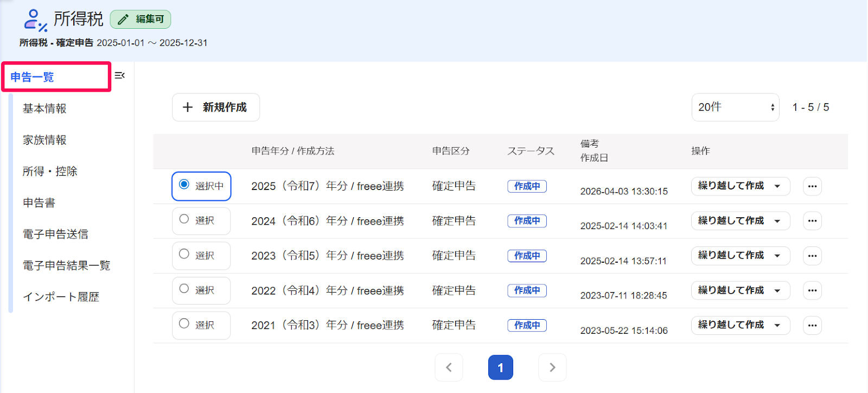The width and height of the screenshot is (868, 393).
Task: Go to the next page arrow
Action: [552, 367]
